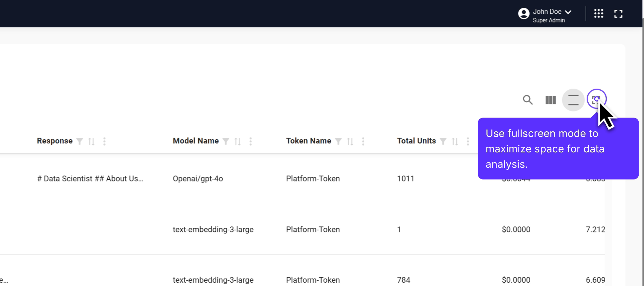Open Token Name column options menu

coord(363,141)
